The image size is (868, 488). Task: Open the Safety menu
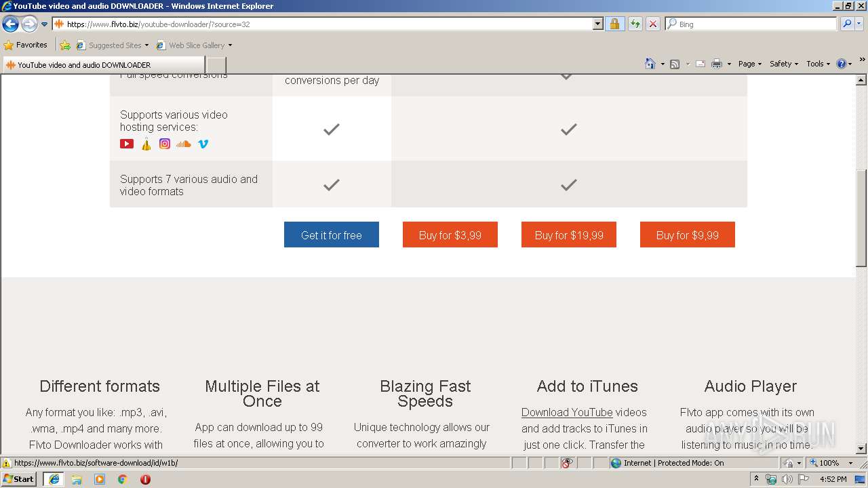pos(783,64)
